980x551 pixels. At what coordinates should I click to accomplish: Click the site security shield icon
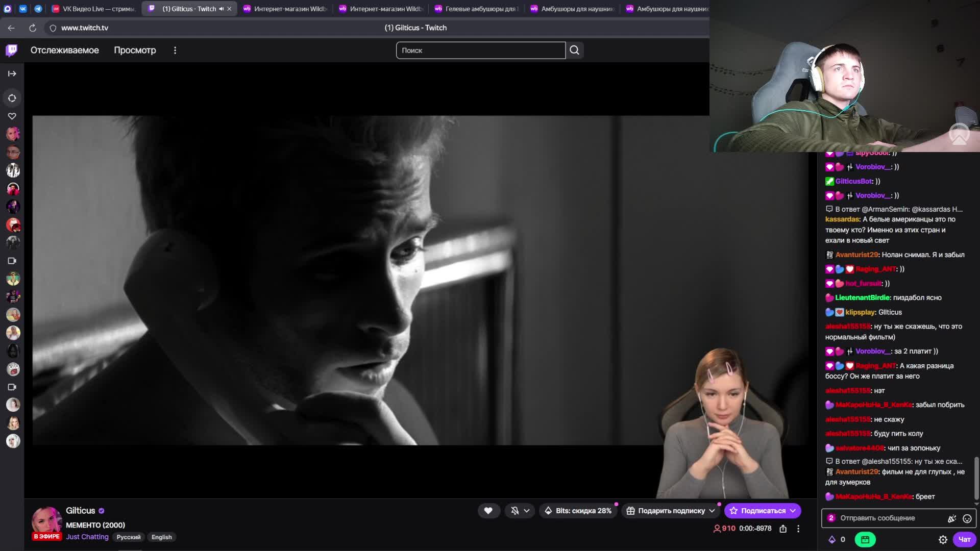point(53,28)
